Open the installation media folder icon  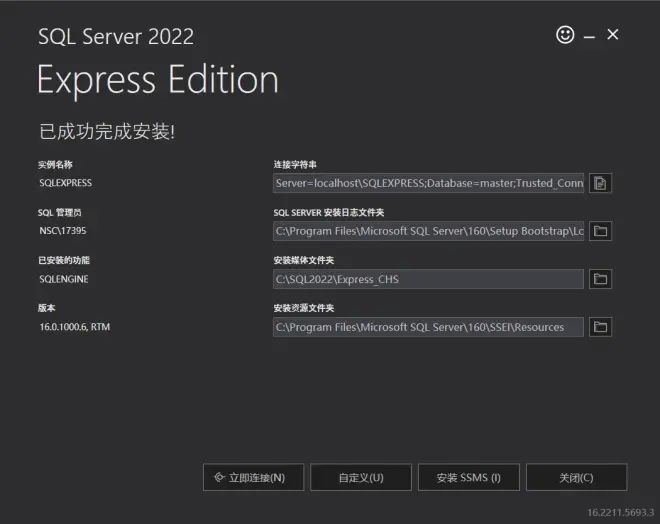pyautogui.click(x=600, y=279)
